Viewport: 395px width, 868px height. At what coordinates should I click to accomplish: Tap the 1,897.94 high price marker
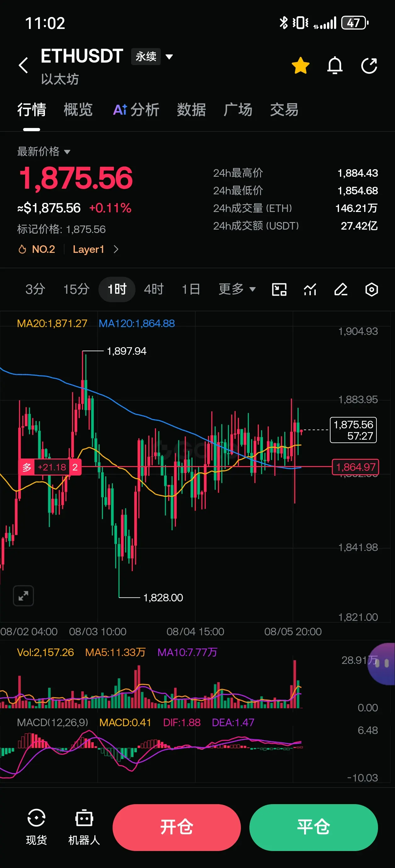pos(126,351)
